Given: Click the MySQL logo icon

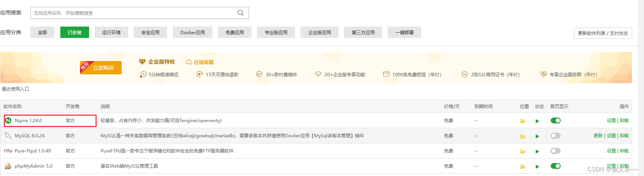Looking at the screenshot, I should click(8, 135).
